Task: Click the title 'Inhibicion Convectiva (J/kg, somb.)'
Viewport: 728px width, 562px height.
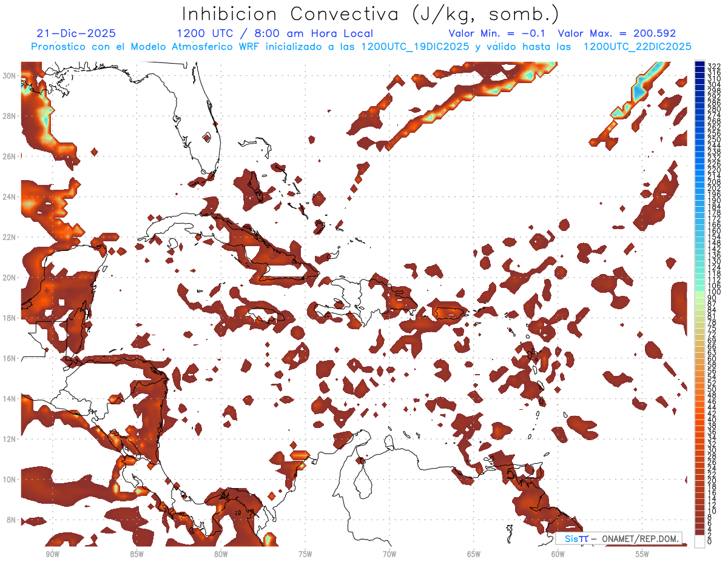Action: click(x=371, y=15)
